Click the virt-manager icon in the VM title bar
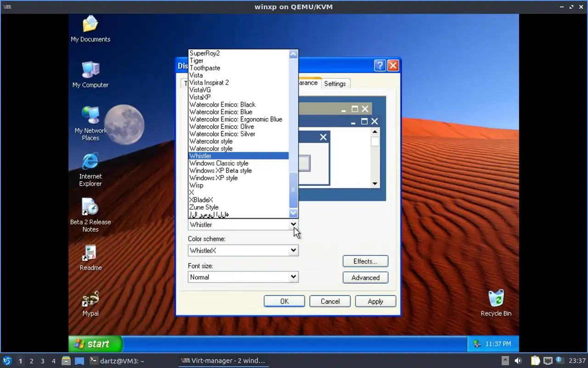Viewport: 588px width, 368px height. pyautogui.click(x=7, y=7)
